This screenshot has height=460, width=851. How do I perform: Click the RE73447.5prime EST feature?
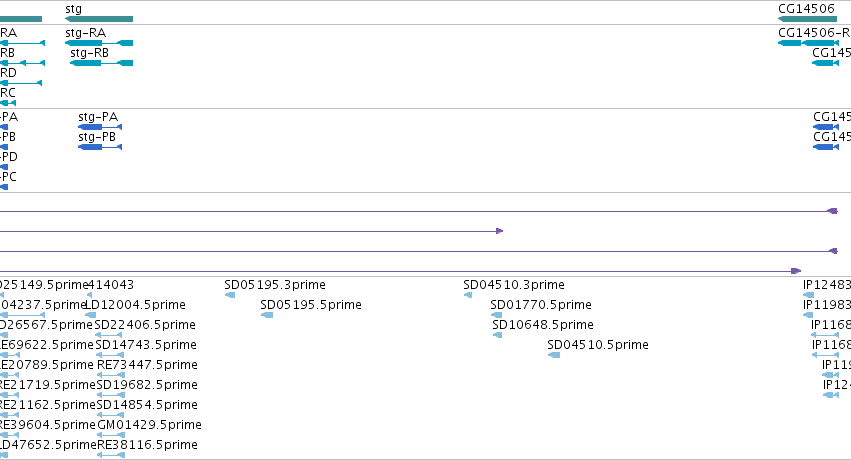coord(111,375)
